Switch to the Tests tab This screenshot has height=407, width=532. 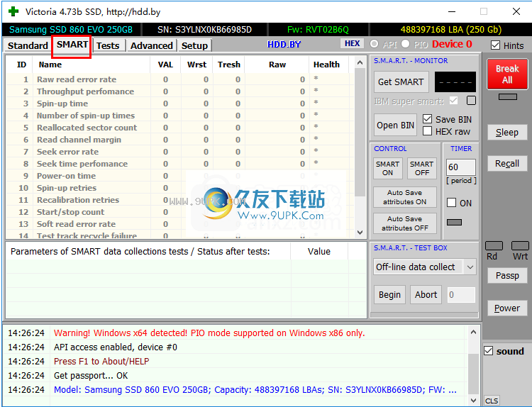(x=108, y=45)
